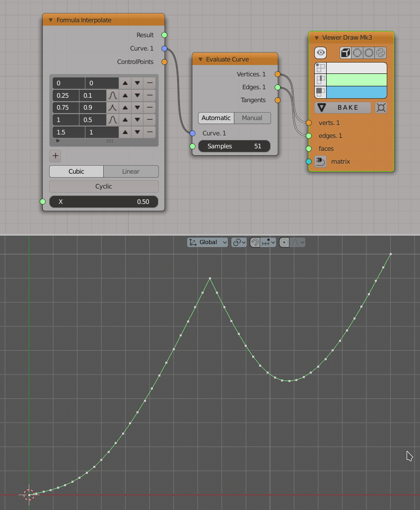Add a new control point with plus button
Viewport: 420px width, 510px height.
[56, 156]
